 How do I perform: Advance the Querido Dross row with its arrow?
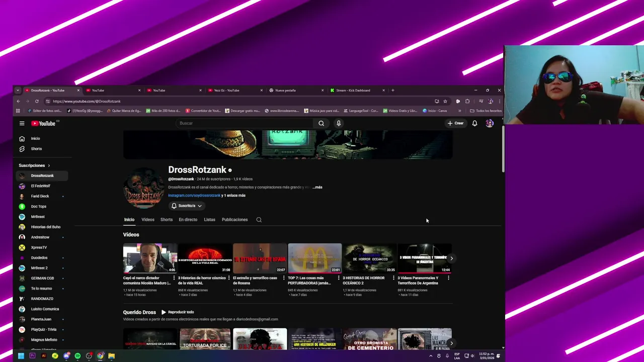[451, 343]
